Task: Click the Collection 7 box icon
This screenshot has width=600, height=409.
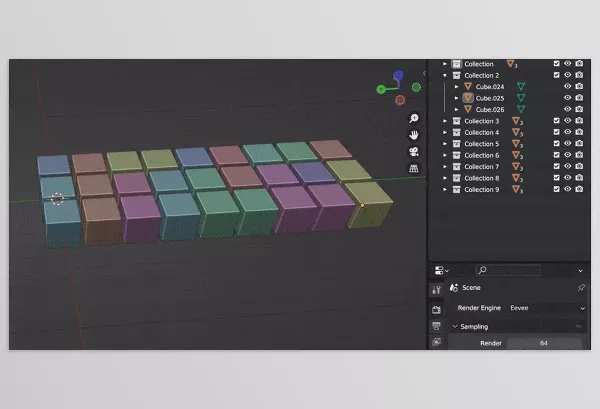Action: pyautogui.click(x=456, y=167)
